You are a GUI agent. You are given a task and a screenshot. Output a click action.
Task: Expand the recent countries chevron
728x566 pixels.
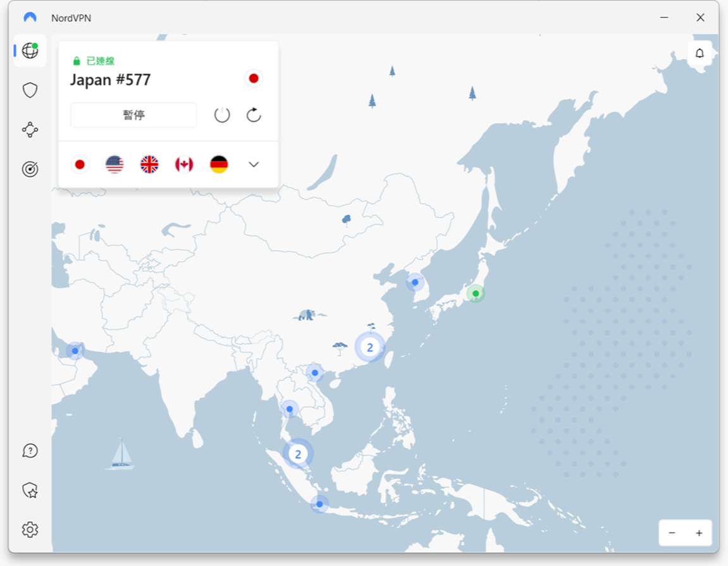pyautogui.click(x=254, y=164)
